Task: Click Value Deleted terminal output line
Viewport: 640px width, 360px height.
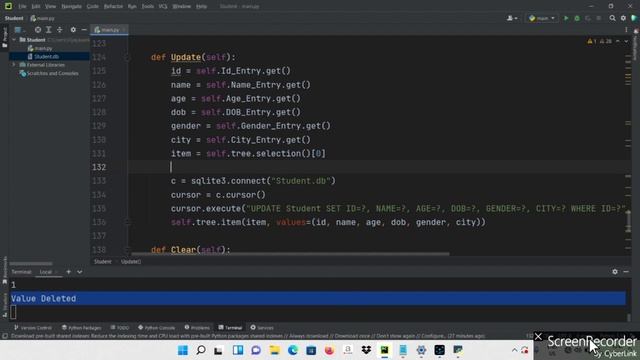Action: pos(318,298)
